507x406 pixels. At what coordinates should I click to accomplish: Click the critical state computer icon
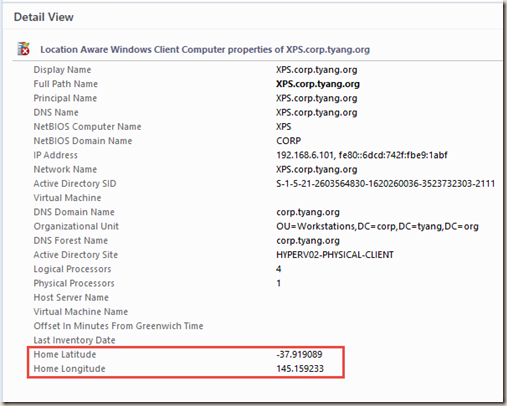[23, 49]
